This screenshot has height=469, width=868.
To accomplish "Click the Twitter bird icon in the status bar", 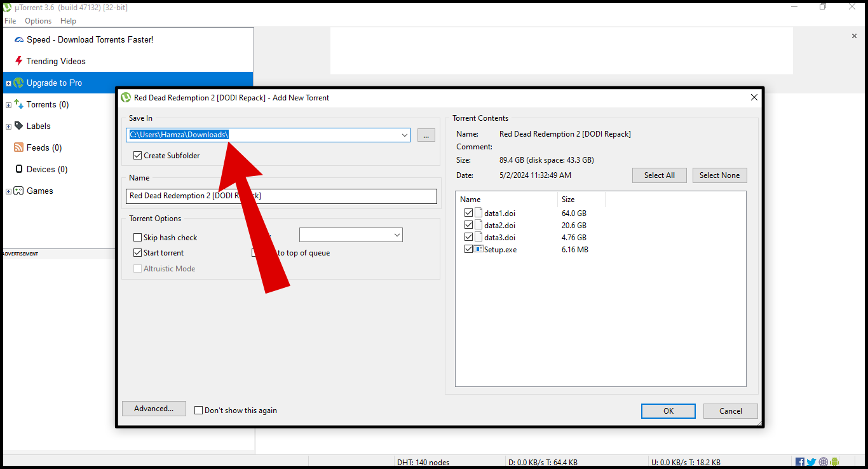I will [811, 462].
